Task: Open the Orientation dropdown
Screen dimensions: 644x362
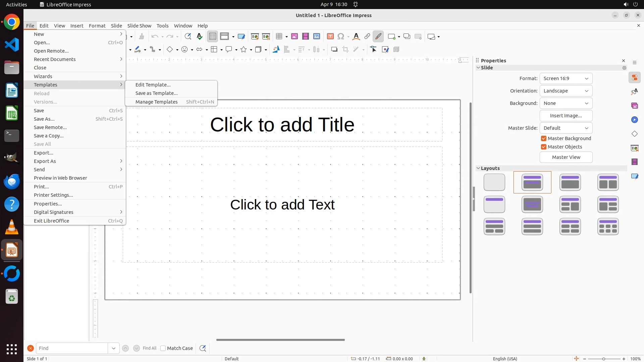Action: (566, 91)
